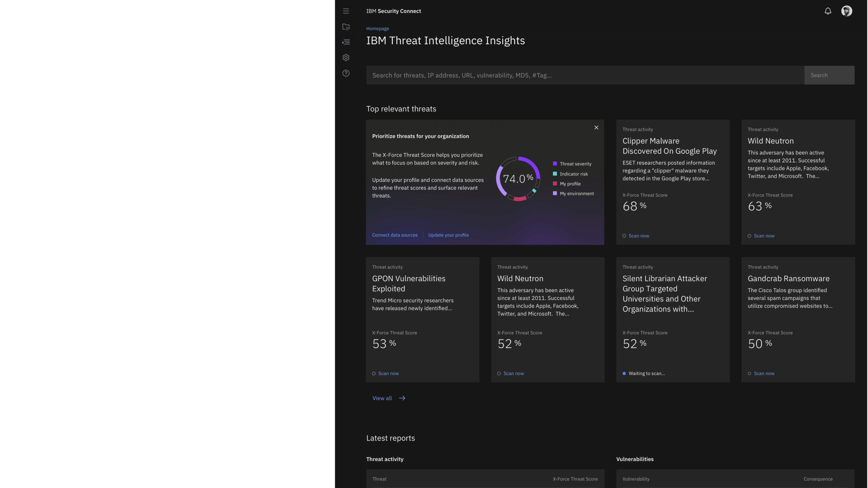Open Clipper Malware Discovered On Google Play title

point(669,146)
